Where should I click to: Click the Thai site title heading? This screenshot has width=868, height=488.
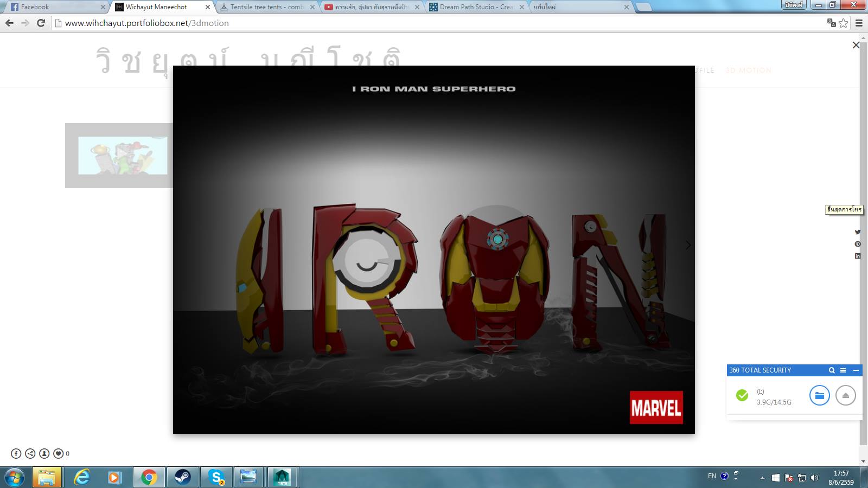249,61
